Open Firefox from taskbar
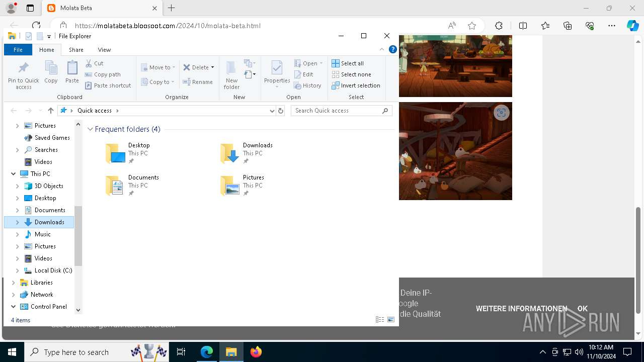Viewport: 644px width, 362px height. tap(256, 352)
